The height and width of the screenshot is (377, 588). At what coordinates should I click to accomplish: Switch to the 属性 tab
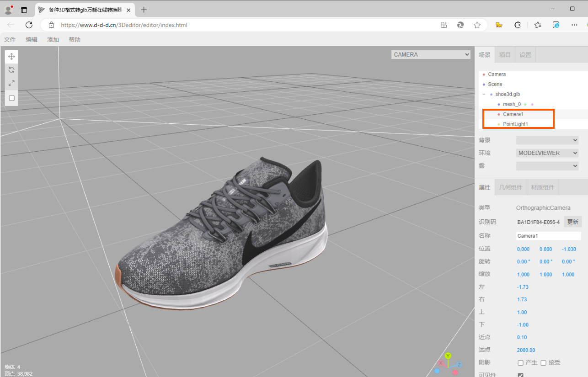click(485, 187)
